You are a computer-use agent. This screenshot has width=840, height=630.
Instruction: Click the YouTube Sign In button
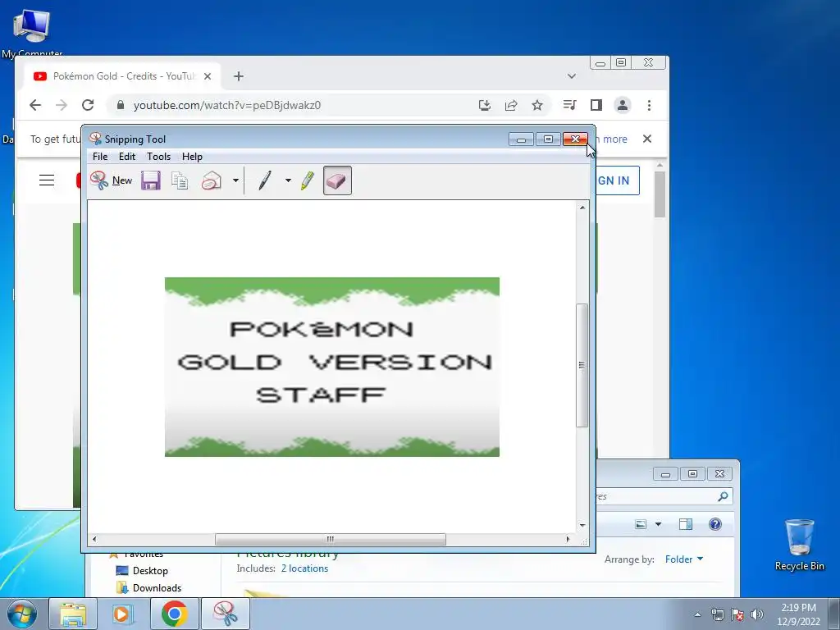pos(617,180)
